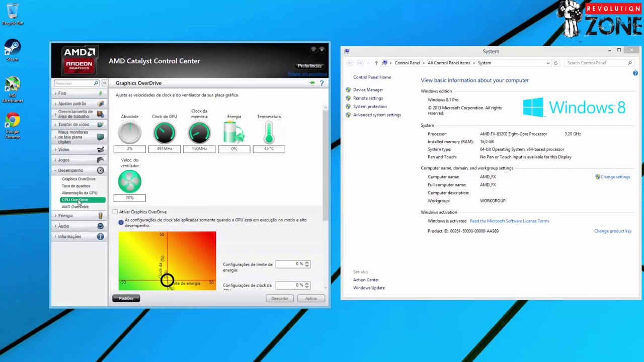
Task: Click the green fan speed icon
Action: 129,182
